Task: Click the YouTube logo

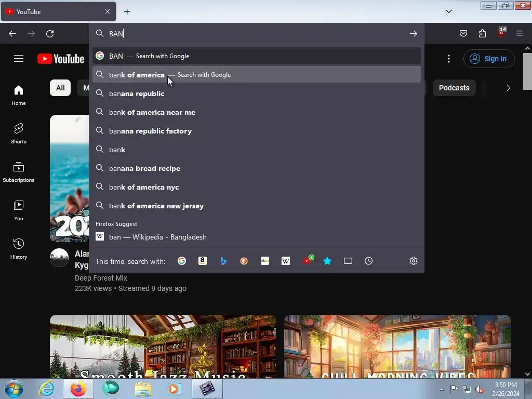Action: (61, 59)
